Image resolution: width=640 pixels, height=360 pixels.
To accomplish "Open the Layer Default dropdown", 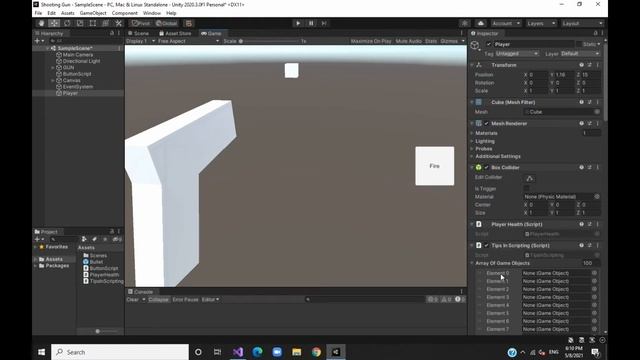I will coord(580,54).
